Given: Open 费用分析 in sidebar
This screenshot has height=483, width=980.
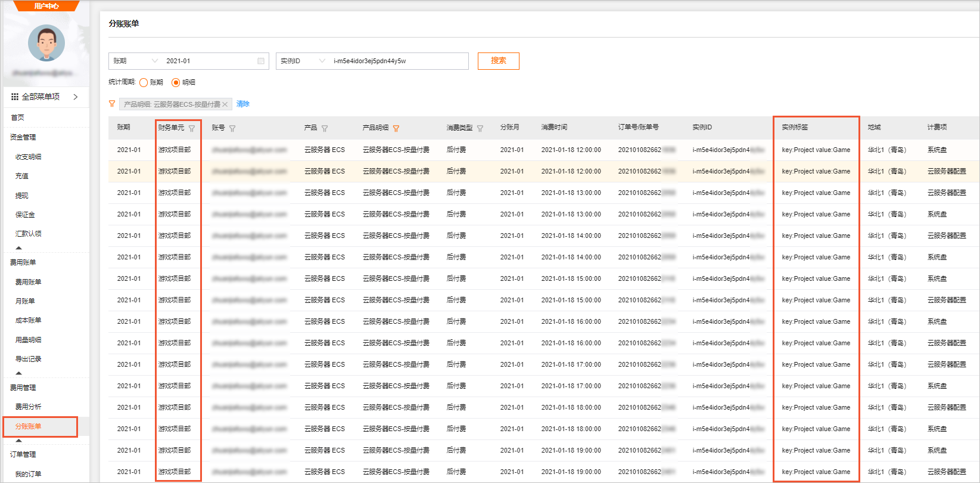Looking at the screenshot, I should tap(28, 407).
